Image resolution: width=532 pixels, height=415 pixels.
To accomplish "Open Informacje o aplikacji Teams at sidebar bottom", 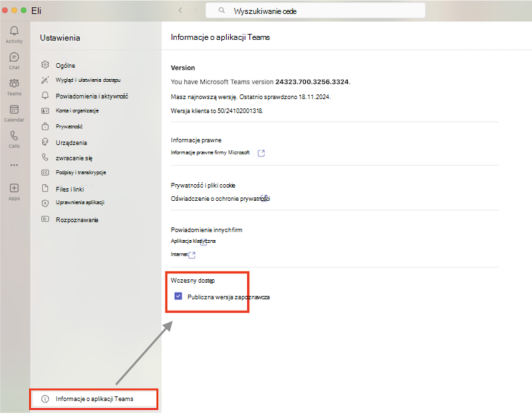I will 94,399.
